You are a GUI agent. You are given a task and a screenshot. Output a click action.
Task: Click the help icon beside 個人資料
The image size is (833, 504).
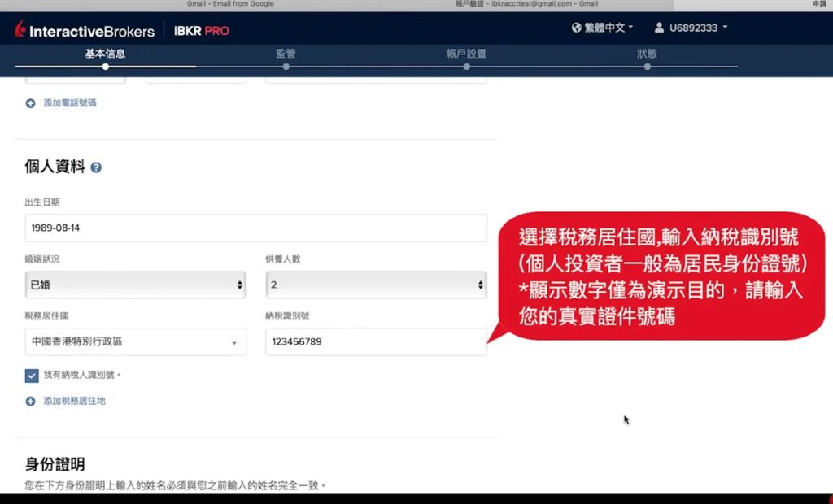tap(96, 167)
